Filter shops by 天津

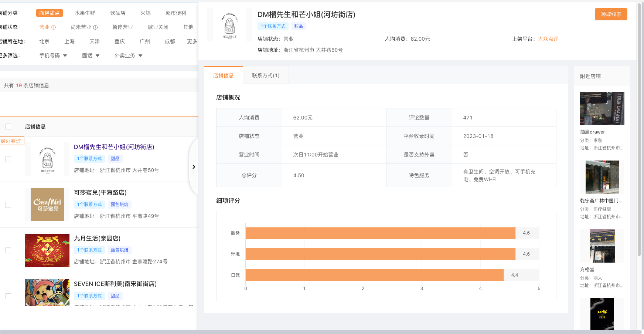click(95, 41)
